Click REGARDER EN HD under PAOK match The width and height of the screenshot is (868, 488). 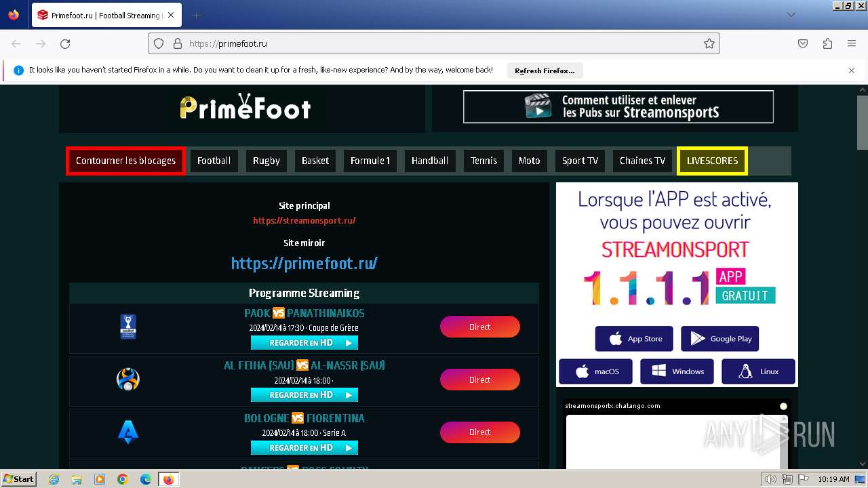click(304, 343)
